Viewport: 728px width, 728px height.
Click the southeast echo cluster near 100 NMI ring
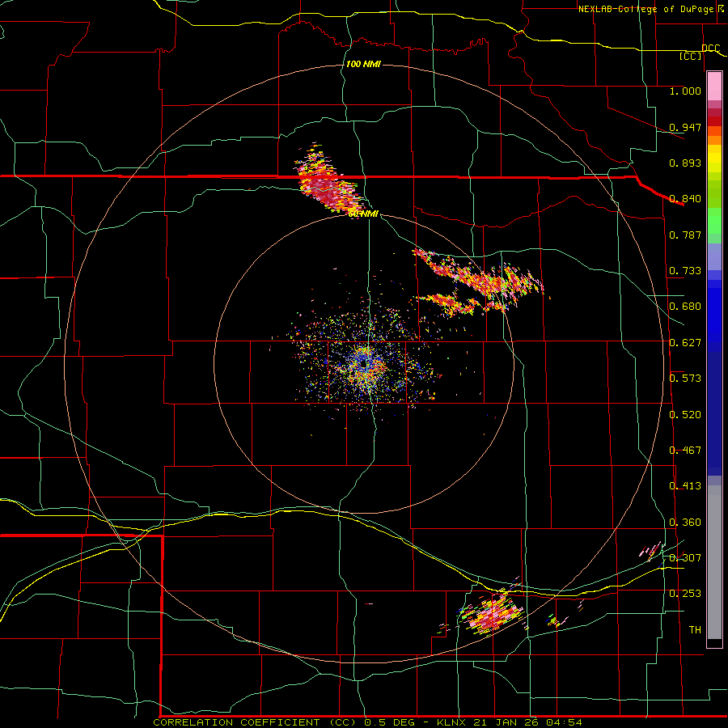[x=492, y=612]
